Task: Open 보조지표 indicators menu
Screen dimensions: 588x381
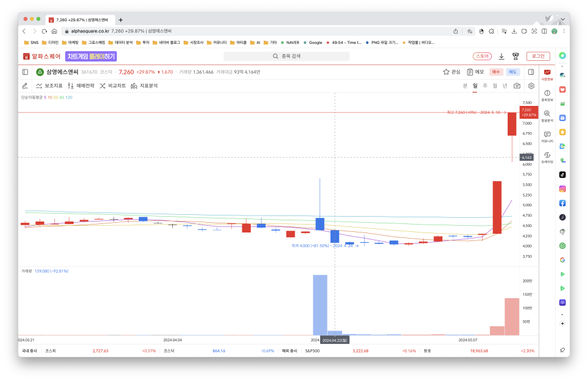Action: [x=49, y=86]
